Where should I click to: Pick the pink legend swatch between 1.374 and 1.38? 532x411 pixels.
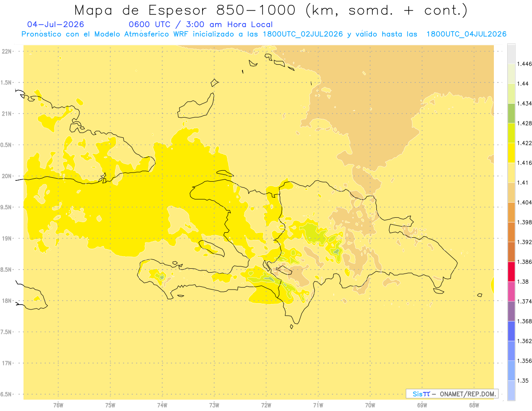[511, 291]
